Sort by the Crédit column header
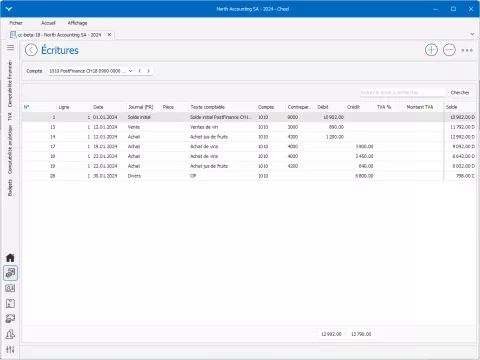Image resolution: width=480 pixels, height=360 pixels. click(360, 107)
